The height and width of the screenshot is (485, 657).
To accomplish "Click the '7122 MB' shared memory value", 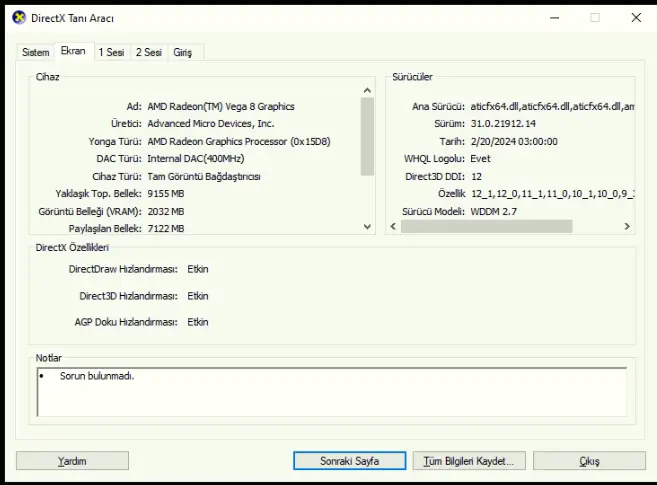I will click(166, 229).
